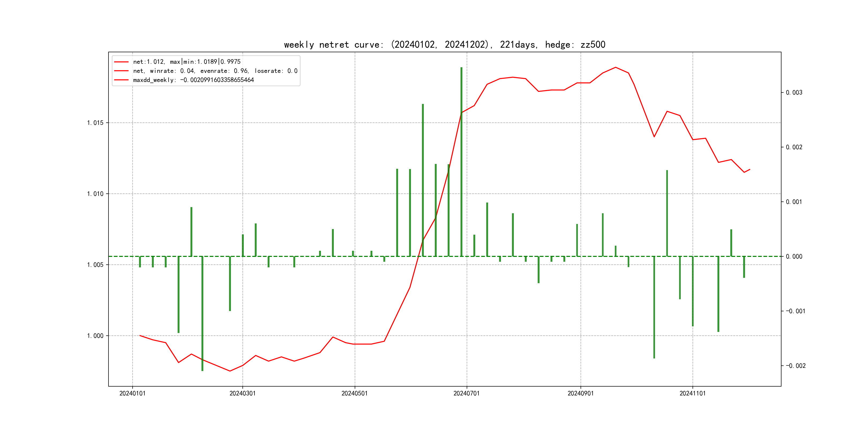Click the 1.010 left axis tick label
Screen dimensions: 868x434
[95, 194]
